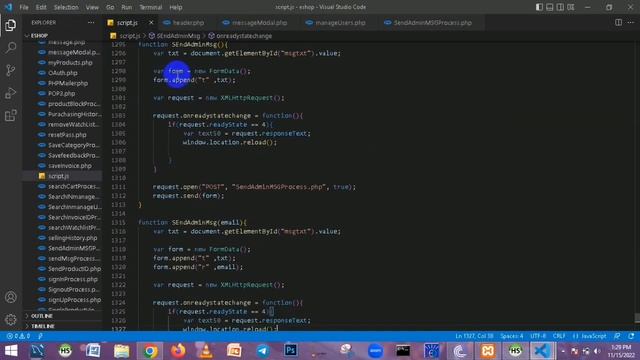Open the File menu
640x360 pixels.
point(24,7)
